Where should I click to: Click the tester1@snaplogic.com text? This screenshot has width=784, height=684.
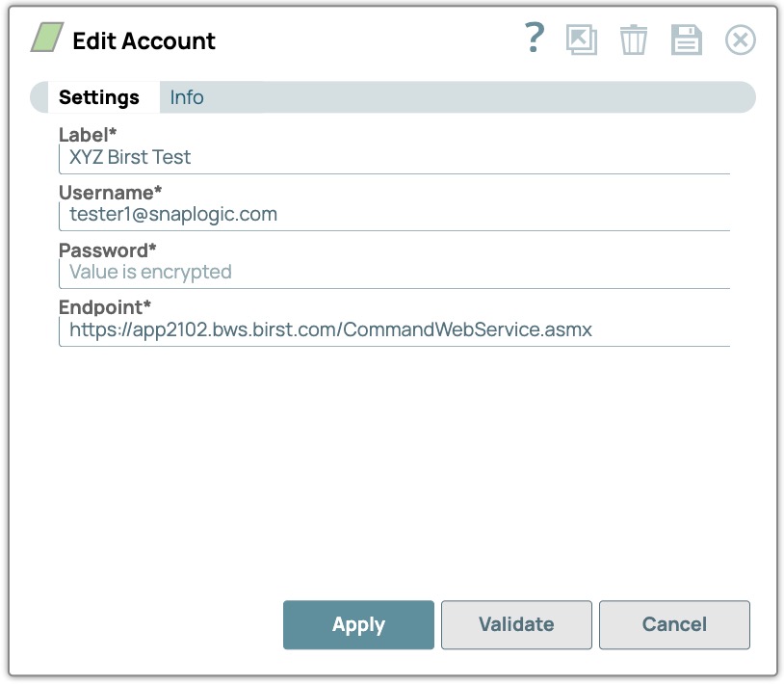tap(170, 214)
